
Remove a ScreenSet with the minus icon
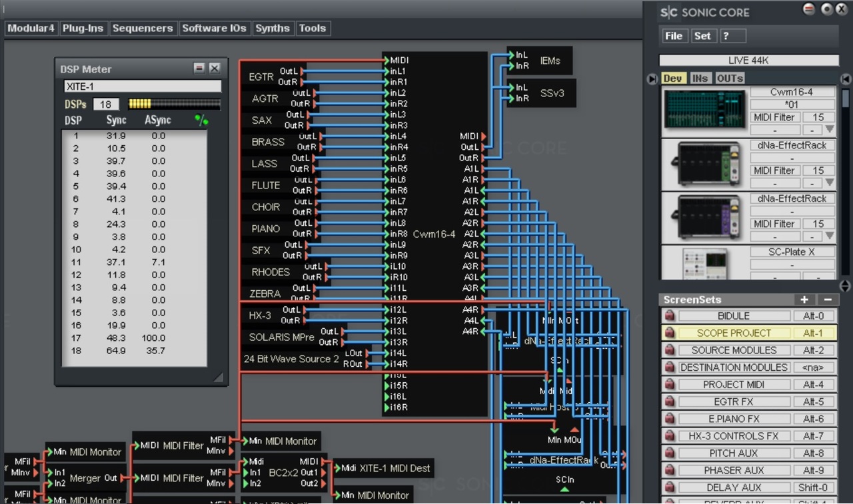tap(828, 300)
